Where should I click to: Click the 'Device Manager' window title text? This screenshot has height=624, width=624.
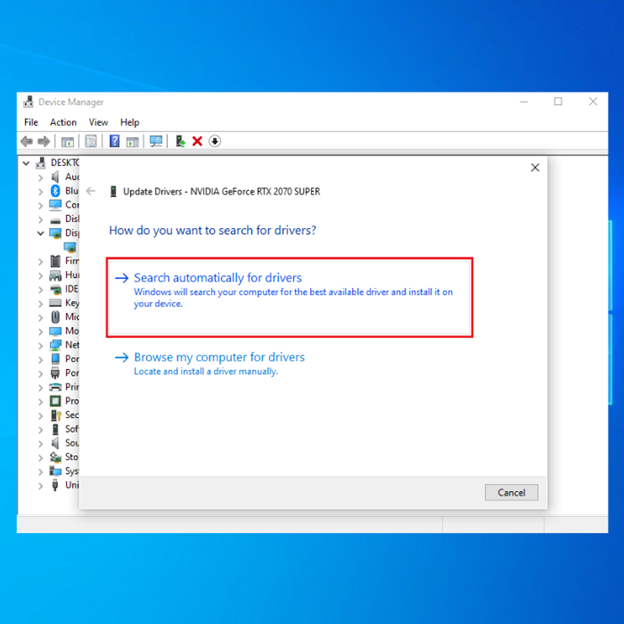click(71, 102)
